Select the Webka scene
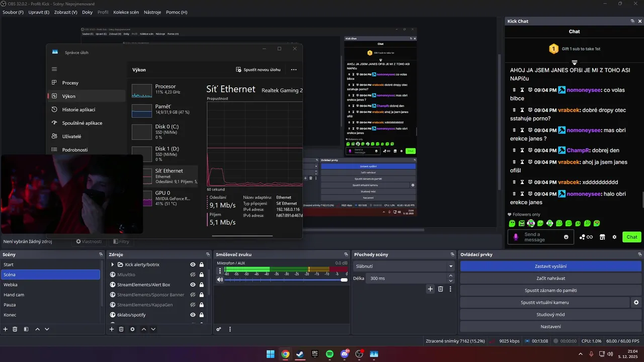Viewport: 644px width, 362px height. (x=50, y=285)
